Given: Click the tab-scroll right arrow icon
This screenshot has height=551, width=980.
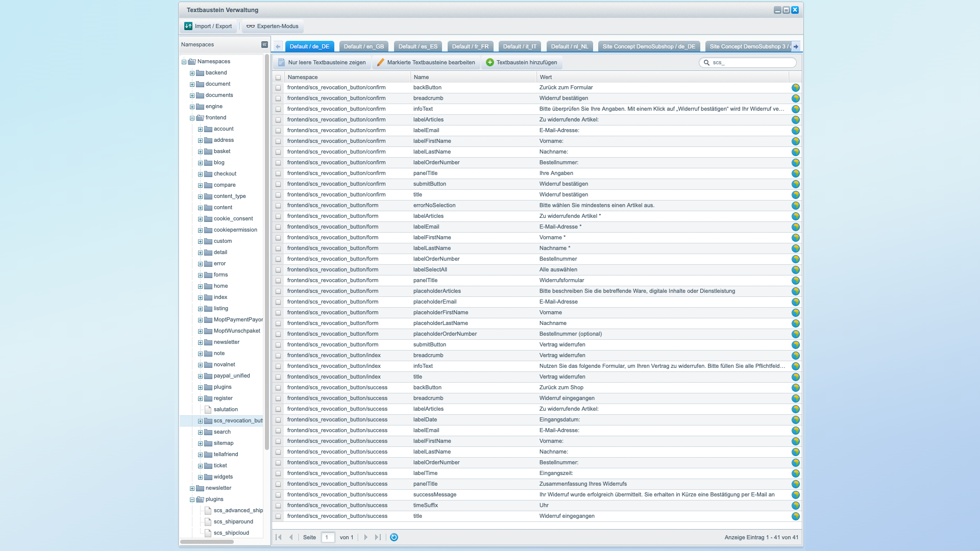Looking at the screenshot, I should pos(796,46).
